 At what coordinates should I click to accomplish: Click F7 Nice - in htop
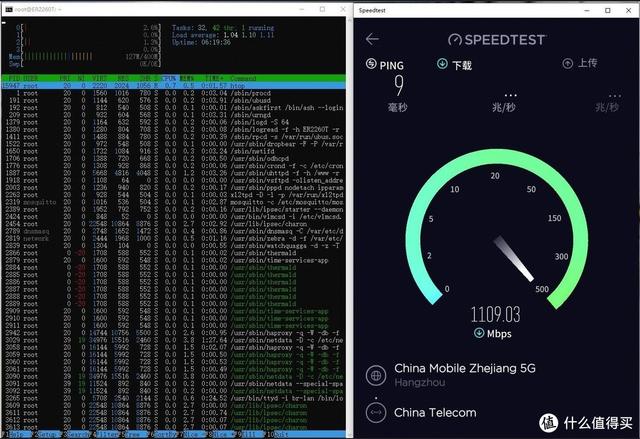(x=195, y=435)
